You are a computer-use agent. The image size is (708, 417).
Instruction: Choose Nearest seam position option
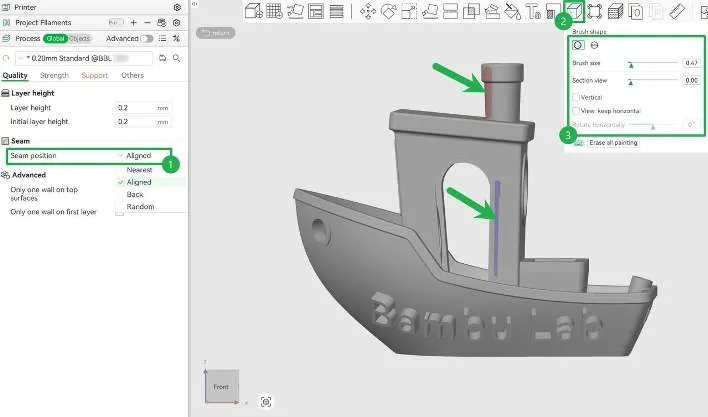pyautogui.click(x=139, y=170)
